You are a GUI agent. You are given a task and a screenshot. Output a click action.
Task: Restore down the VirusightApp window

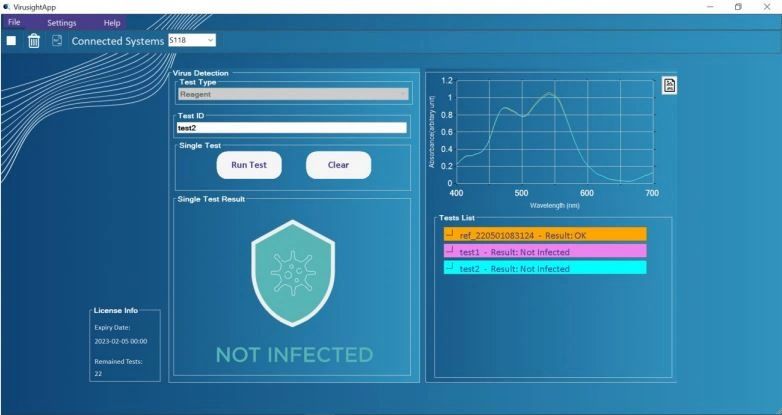click(739, 7)
